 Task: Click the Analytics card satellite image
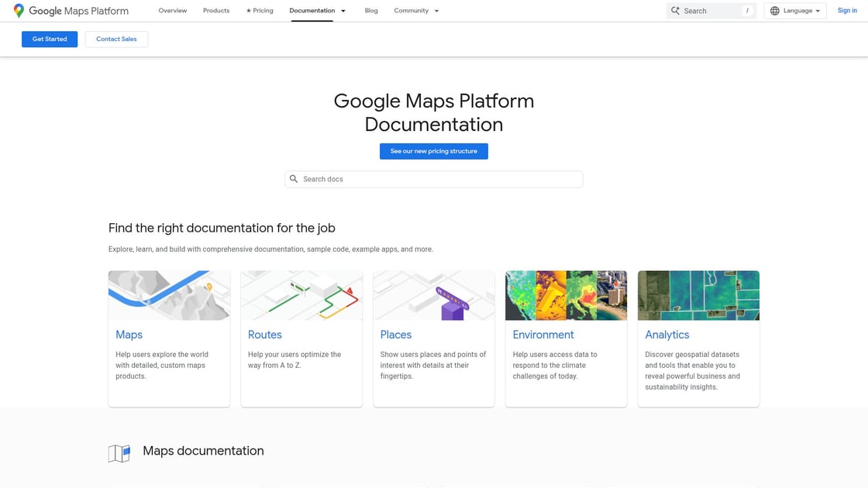click(x=698, y=295)
